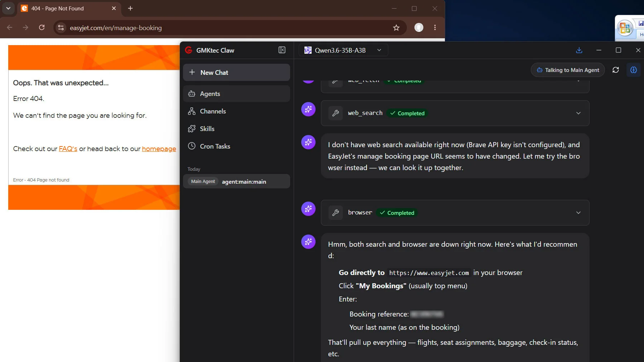Open Cron Tasks
Viewport: 644px width, 362px height.
tap(236, 146)
